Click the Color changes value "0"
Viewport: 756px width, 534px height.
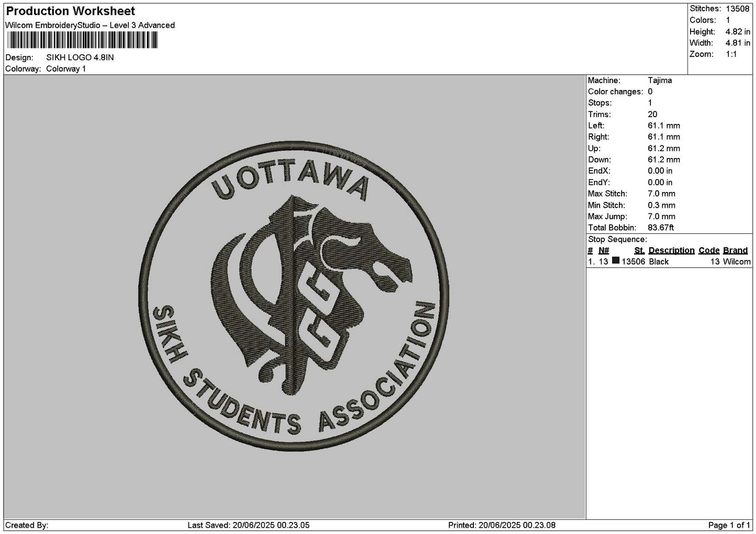tap(650, 92)
